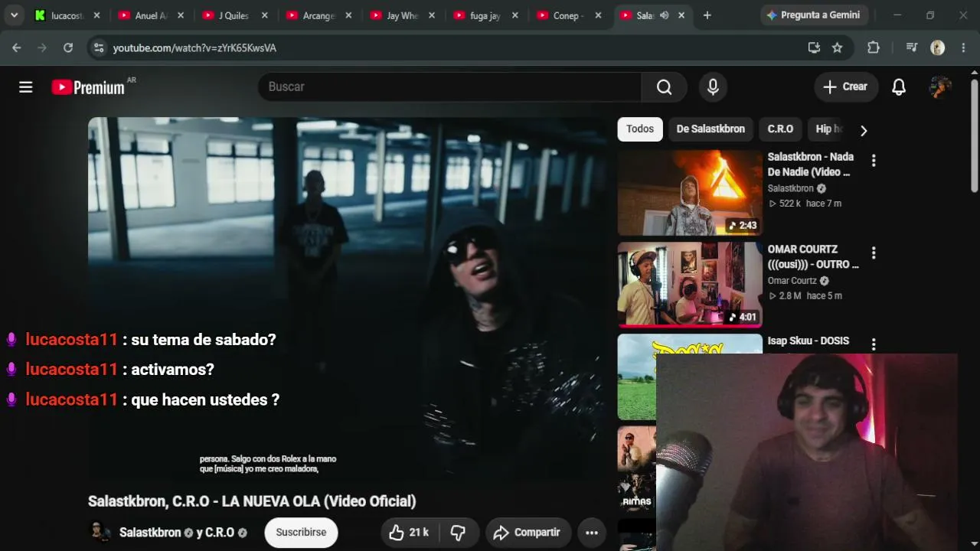Open the OMAR COURTZ studio thumbnail
Image resolution: width=980 pixels, height=551 pixels.
(690, 285)
